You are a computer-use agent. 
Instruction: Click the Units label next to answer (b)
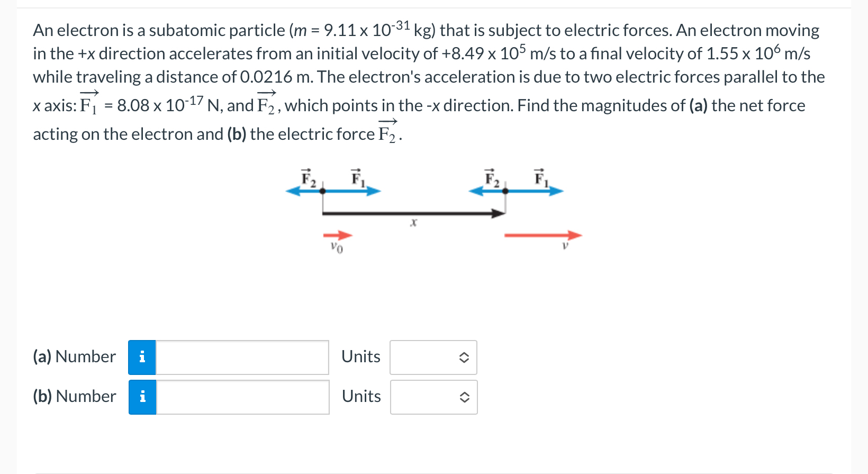[360, 396]
